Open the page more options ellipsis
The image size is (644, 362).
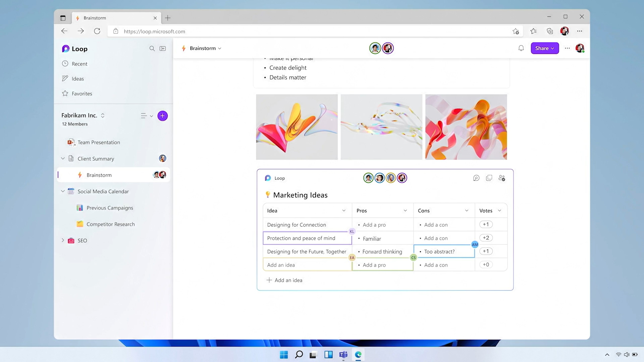[x=567, y=48]
